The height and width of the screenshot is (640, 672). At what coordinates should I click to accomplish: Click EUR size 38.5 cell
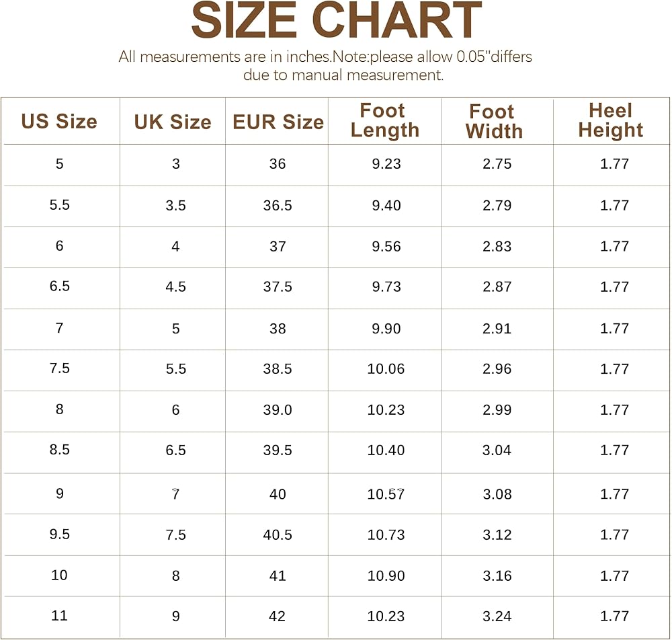[x=278, y=369]
